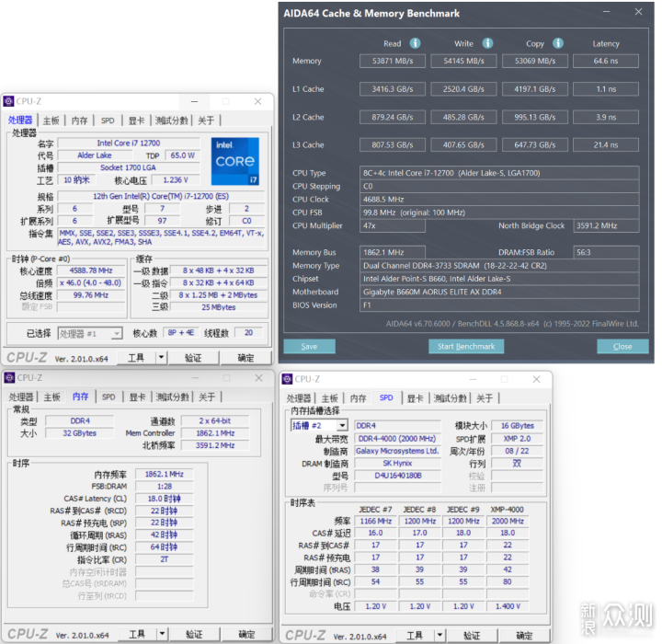The height and width of the screenshot is (644, 662).
Task: Click max bandwidth DDR4-4000 (2000 MHz) field
Action: tap(397, 439)
